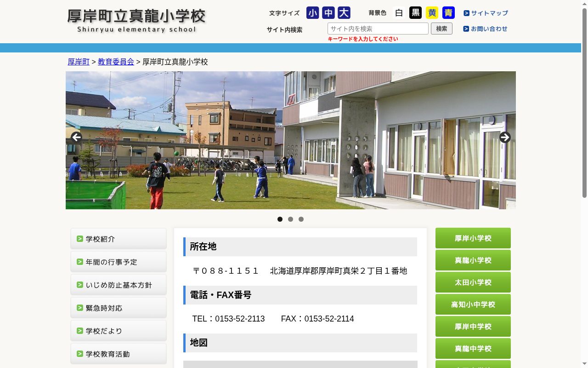Select white (白) background color

399,13
